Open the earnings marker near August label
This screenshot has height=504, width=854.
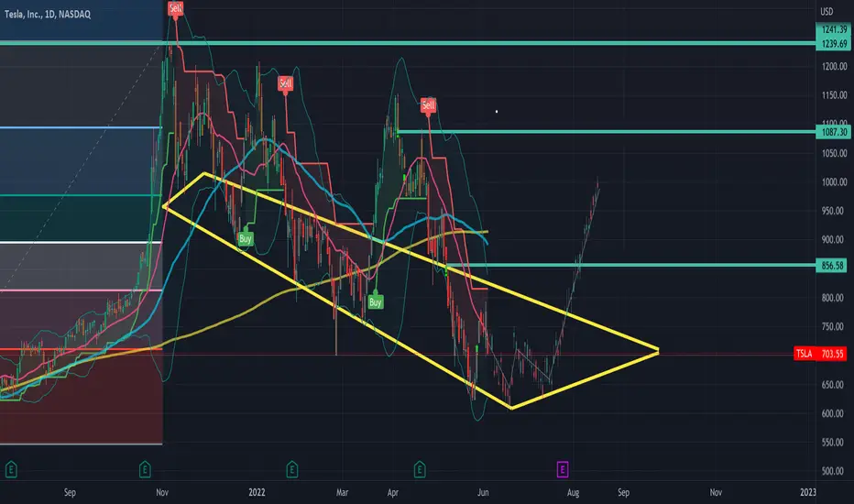[x=563, y=469]
